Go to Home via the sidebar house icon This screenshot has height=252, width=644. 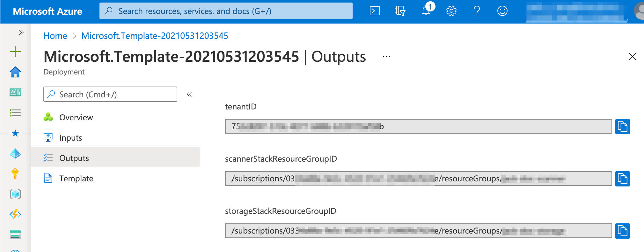tap(15, 72)
